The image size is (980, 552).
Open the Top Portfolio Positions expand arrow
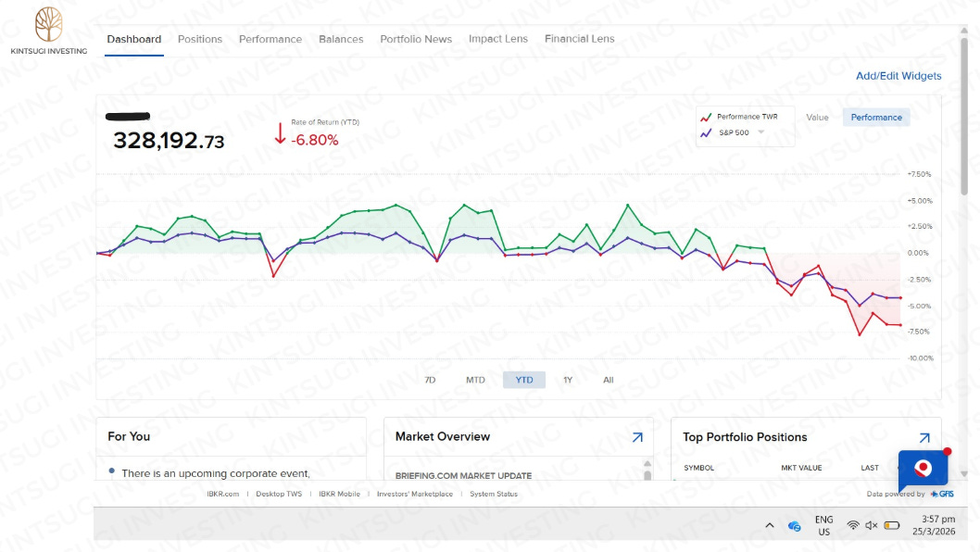pos(924,437)
